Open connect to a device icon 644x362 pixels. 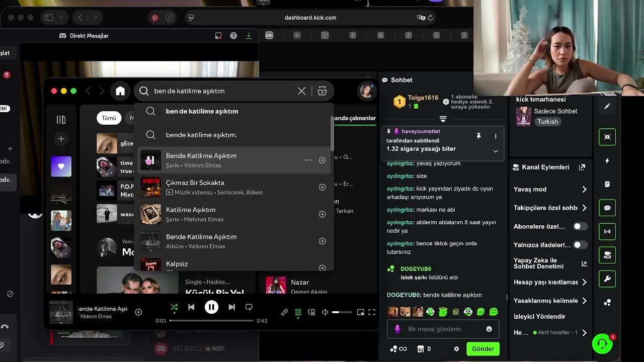pos(311,312)
